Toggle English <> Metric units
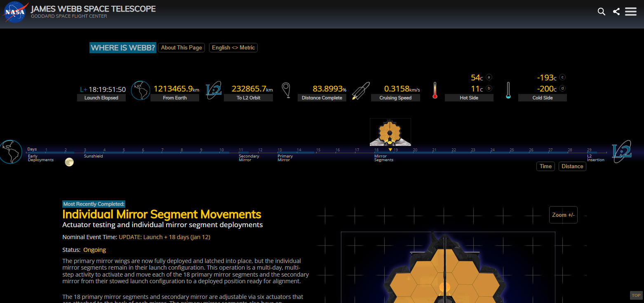The width and height of the screenshot is (644, 303). [x=233, y=48]
